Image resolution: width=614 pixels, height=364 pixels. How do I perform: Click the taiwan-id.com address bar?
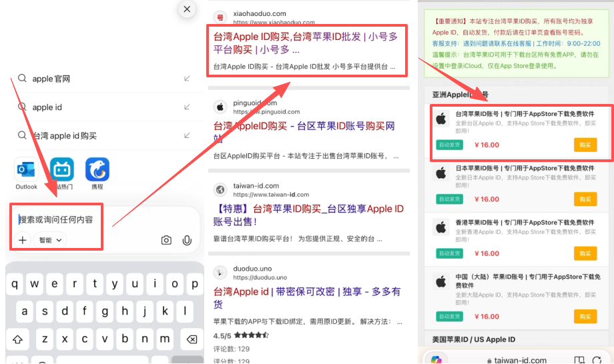[x=517, y=360]
